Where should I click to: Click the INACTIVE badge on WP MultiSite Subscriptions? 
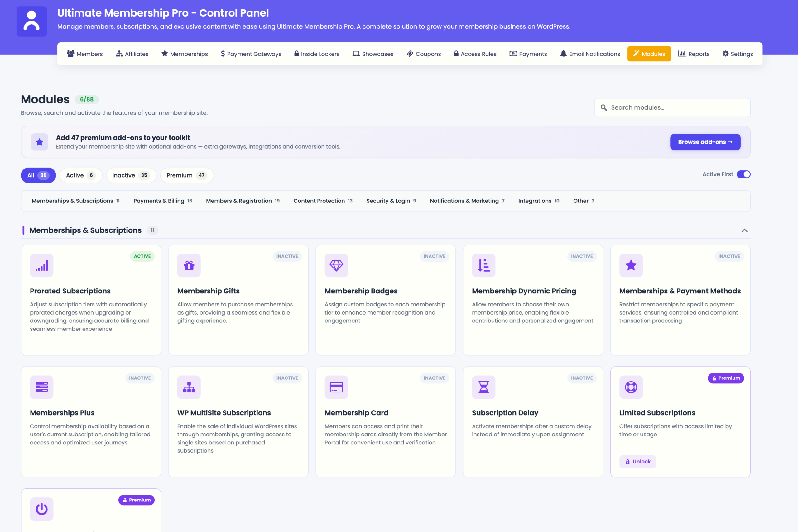coord(287,378)
